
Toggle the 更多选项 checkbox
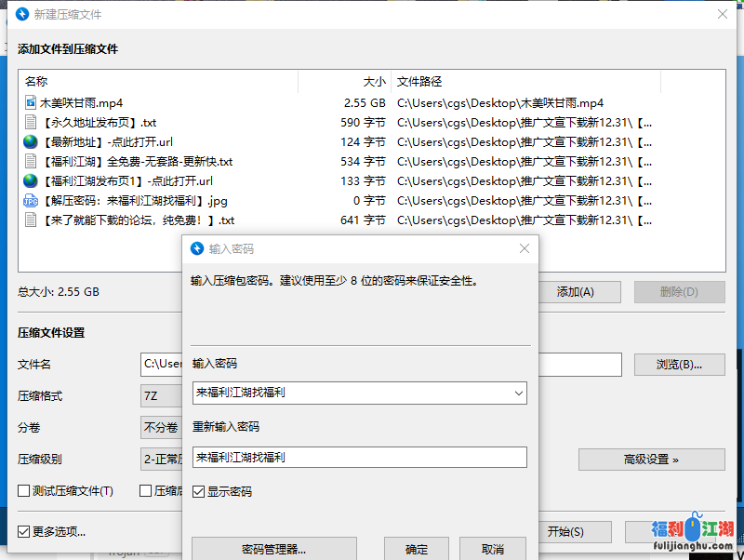tap(24, 532)
